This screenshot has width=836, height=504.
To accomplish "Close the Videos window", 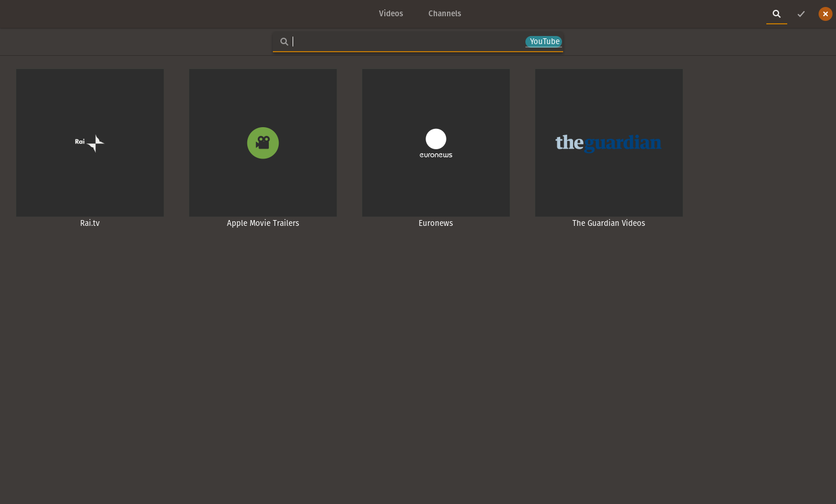I will pyautogui.click(x=826, y=14).
